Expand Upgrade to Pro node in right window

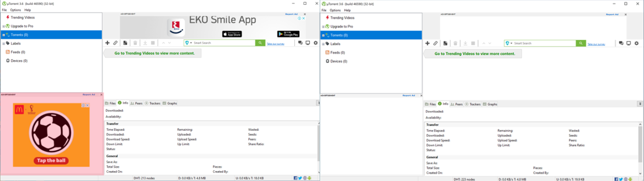pyautogui.click(x=323, y=27)
